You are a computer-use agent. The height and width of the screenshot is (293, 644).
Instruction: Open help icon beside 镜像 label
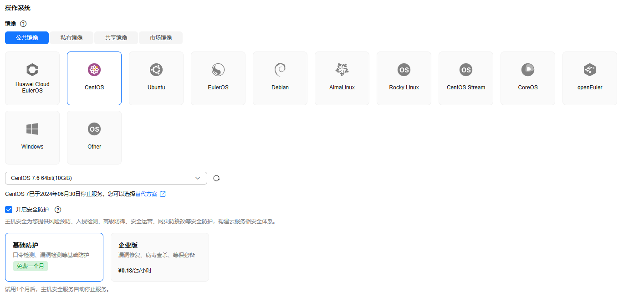tap(23, 24)
